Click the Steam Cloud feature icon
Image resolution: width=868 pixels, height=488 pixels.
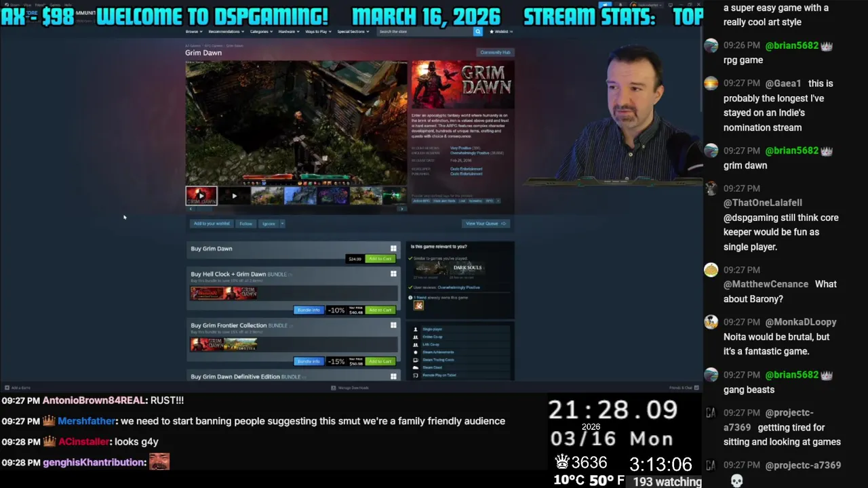click(x=416, y=367)
